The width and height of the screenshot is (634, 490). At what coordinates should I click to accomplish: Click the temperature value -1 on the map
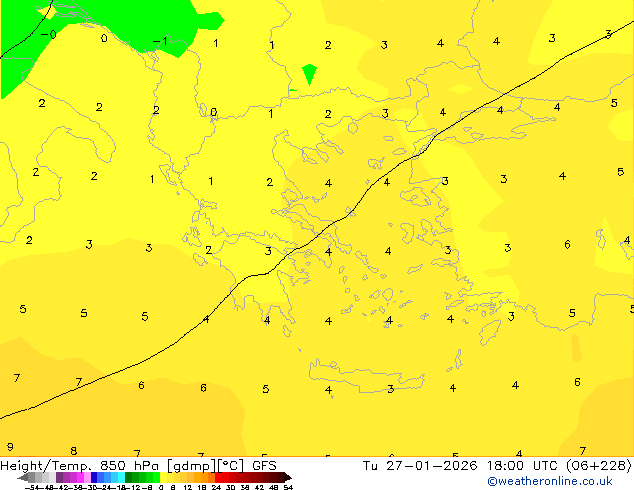click(x=160, y=41)
